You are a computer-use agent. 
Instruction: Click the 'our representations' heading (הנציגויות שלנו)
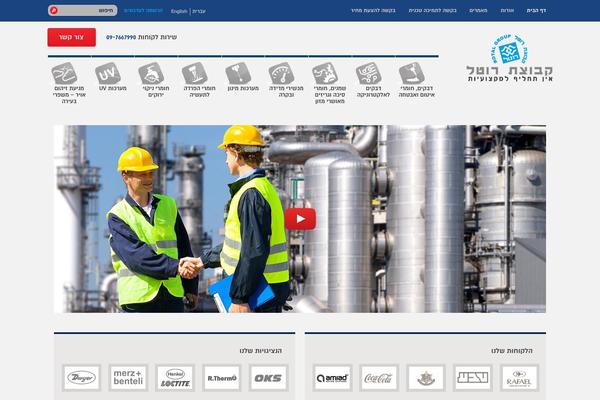pos(261,351)
